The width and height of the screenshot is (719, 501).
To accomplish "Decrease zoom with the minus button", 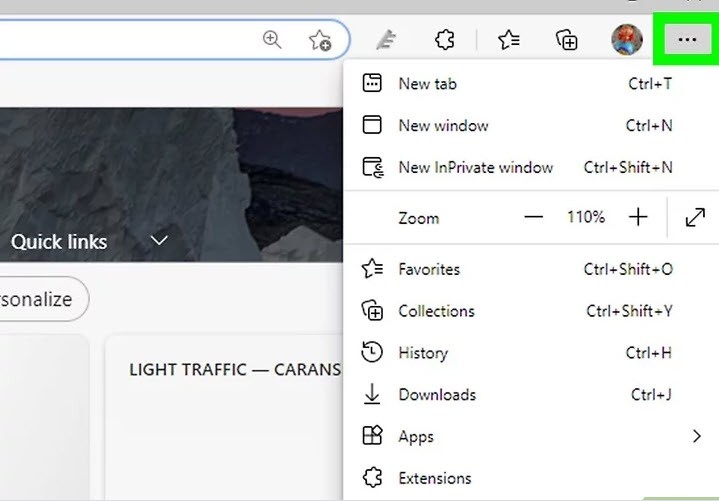I will 533,217.
